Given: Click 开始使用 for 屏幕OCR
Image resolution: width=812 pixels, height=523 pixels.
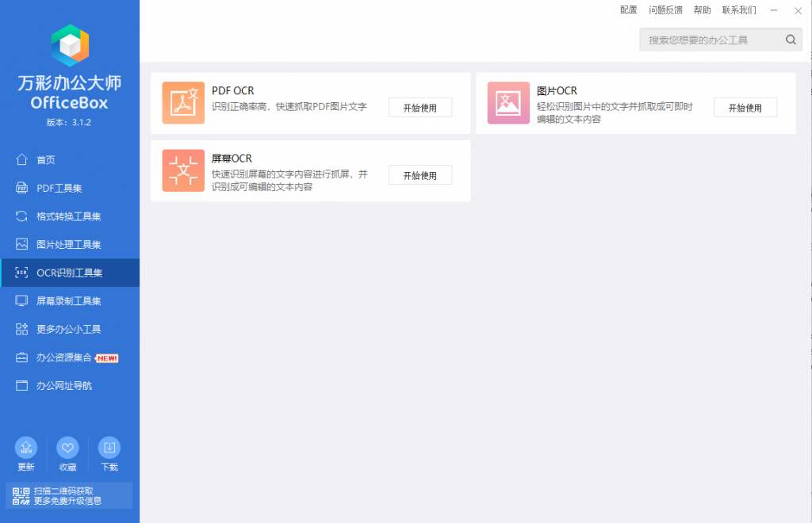Looking at the screenshot, I should pyautogui.click(x=419, y=174).
